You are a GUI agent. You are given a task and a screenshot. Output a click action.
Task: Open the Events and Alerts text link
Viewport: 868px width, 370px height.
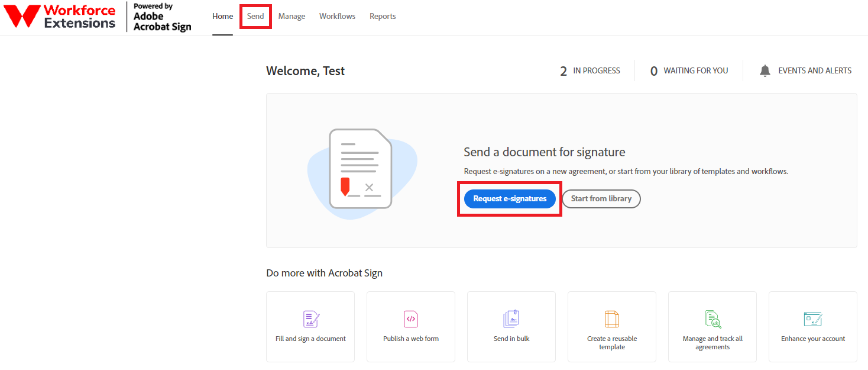(x=815, y=70)
